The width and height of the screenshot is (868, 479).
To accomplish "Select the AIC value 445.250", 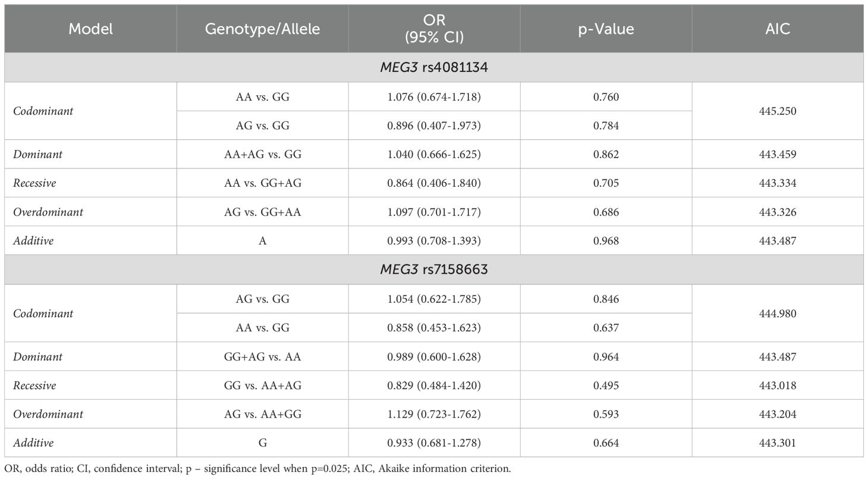I will point(778,111).
